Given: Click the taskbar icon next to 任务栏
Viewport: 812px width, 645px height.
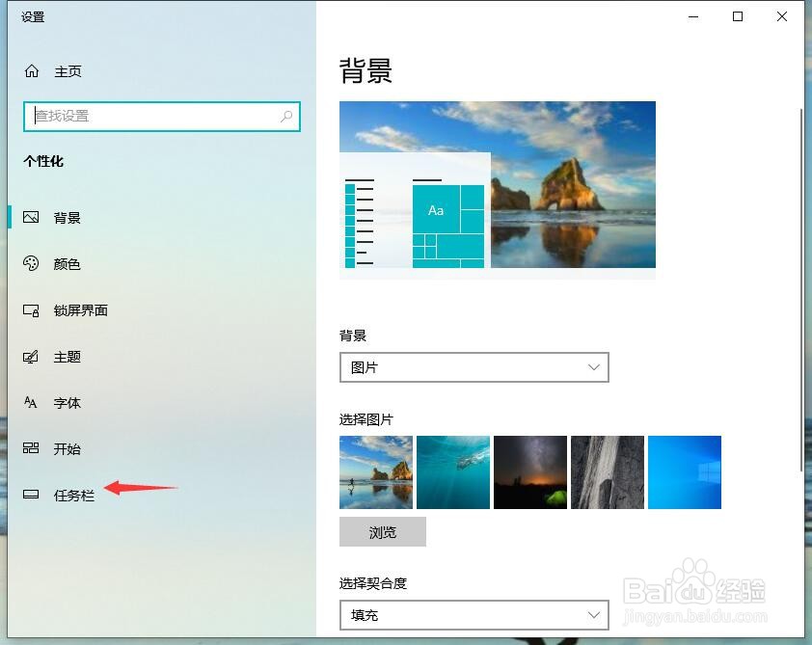Looking at the screenshot, I should click(31, 495).
